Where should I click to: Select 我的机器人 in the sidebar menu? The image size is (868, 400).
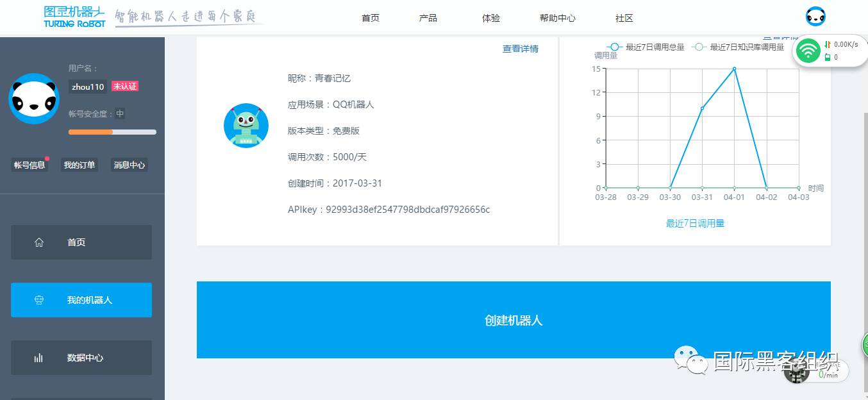coord(81,300)
